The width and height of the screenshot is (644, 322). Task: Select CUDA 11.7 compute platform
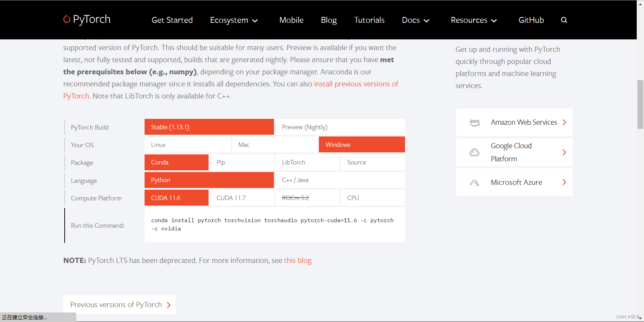[242, 198]
